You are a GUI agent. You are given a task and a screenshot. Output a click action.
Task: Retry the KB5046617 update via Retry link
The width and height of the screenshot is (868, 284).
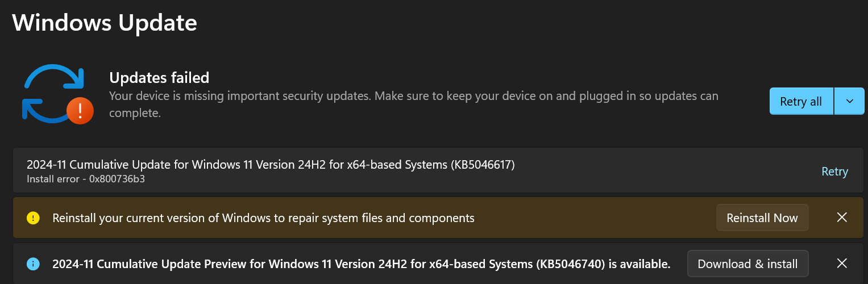834,172
